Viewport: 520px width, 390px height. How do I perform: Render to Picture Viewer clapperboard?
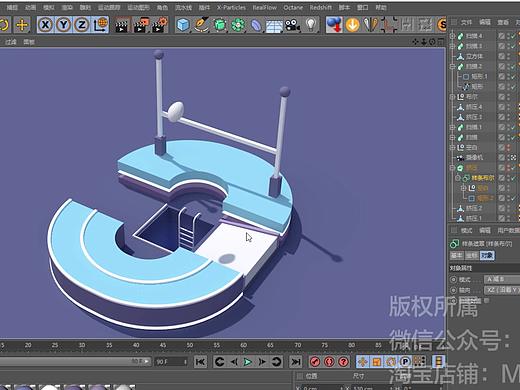tap(142, 25)
